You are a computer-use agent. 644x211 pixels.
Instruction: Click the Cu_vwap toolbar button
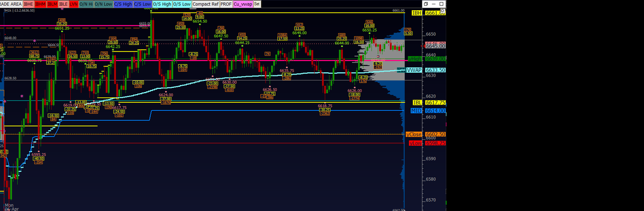tap(243, 4)
